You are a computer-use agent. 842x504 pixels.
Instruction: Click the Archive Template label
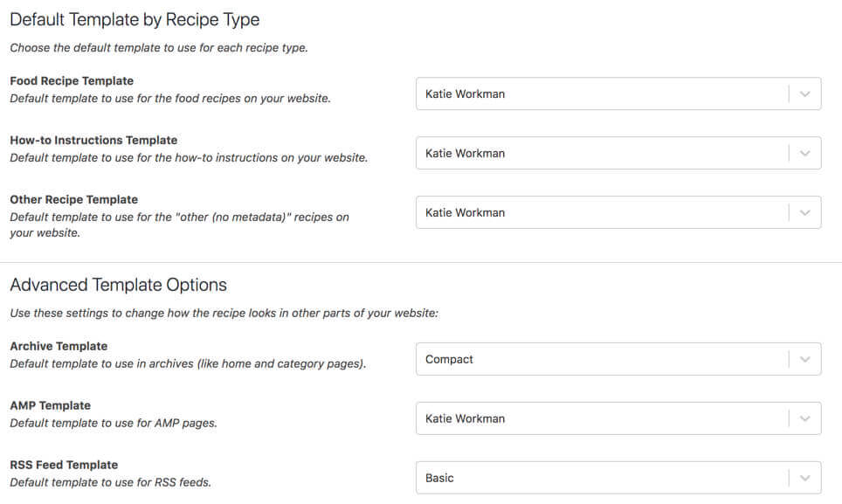point(59,346)
